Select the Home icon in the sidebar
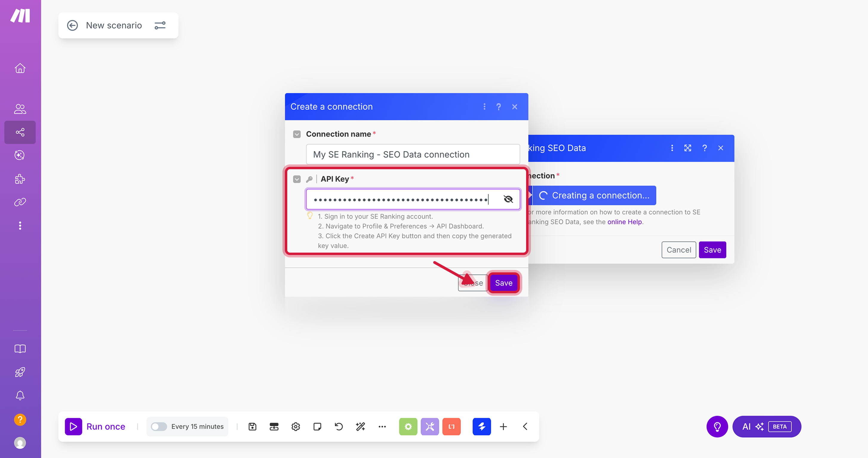This screenshot has width=868, height=458. pyautogui.click(x=20, y=68)
